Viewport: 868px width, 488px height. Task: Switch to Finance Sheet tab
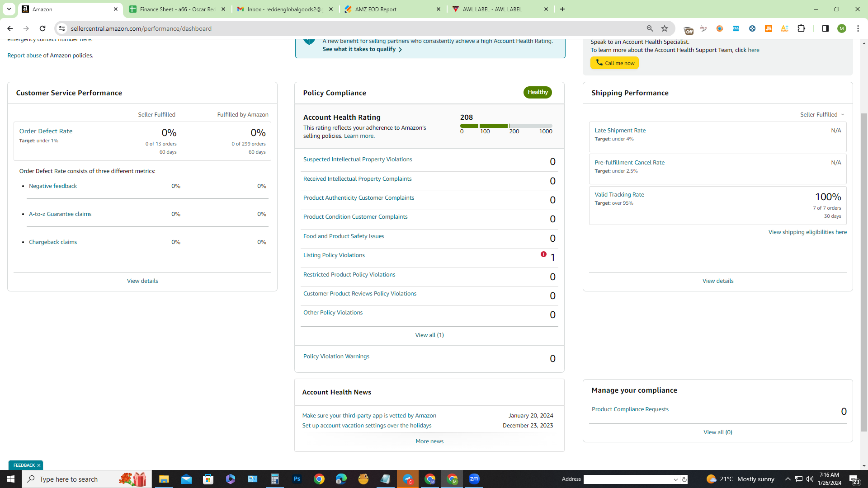177,9
